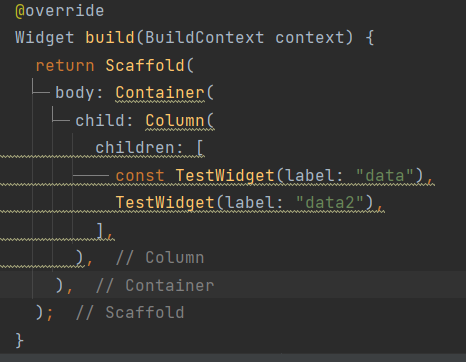Click the "data2" string literal

pyautogui.click(x=330, y=202)
